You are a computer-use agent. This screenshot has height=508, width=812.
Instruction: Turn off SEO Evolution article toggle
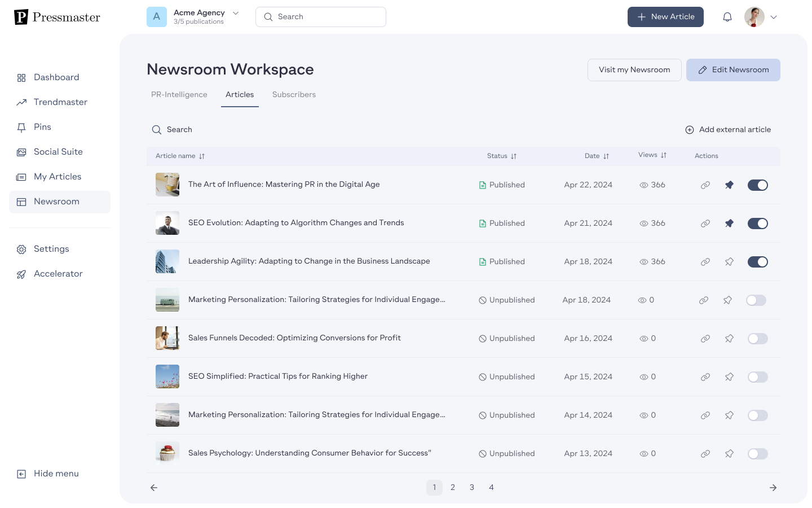758,224
